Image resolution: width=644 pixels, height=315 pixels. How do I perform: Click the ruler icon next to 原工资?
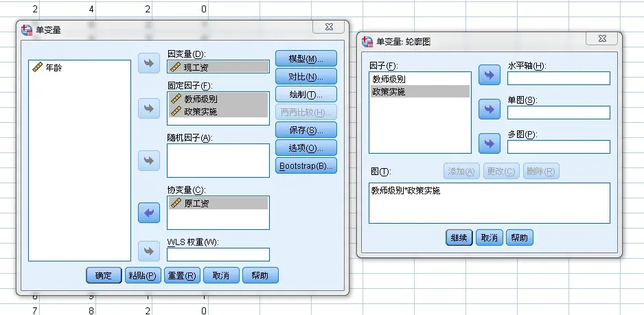pyautogui.click(x=176, y=203)
